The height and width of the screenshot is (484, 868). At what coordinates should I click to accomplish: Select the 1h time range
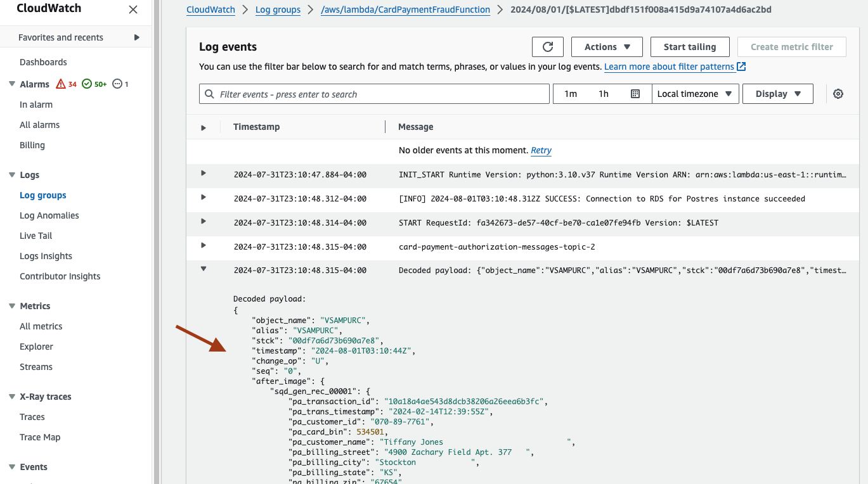604,94
